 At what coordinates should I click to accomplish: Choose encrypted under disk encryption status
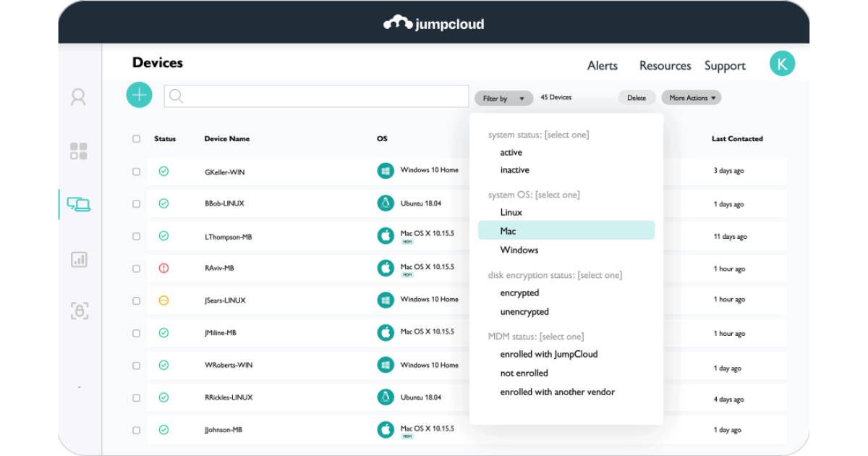point(519,292)
